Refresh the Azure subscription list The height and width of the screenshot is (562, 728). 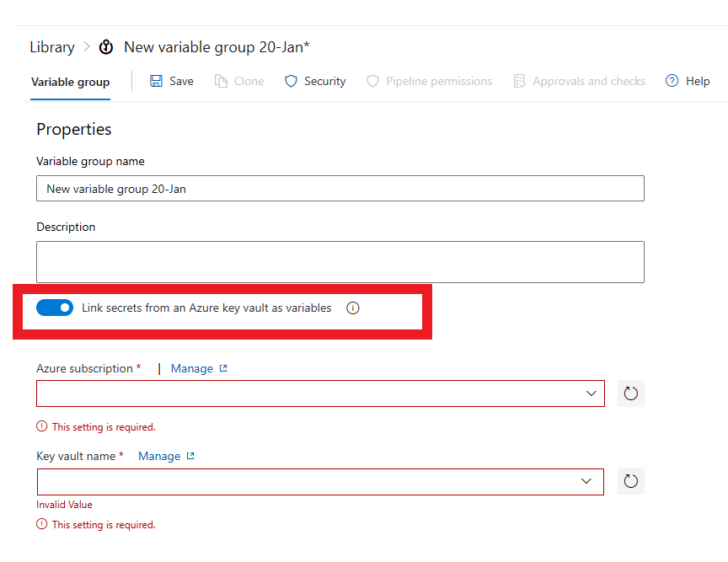point(631,393)
